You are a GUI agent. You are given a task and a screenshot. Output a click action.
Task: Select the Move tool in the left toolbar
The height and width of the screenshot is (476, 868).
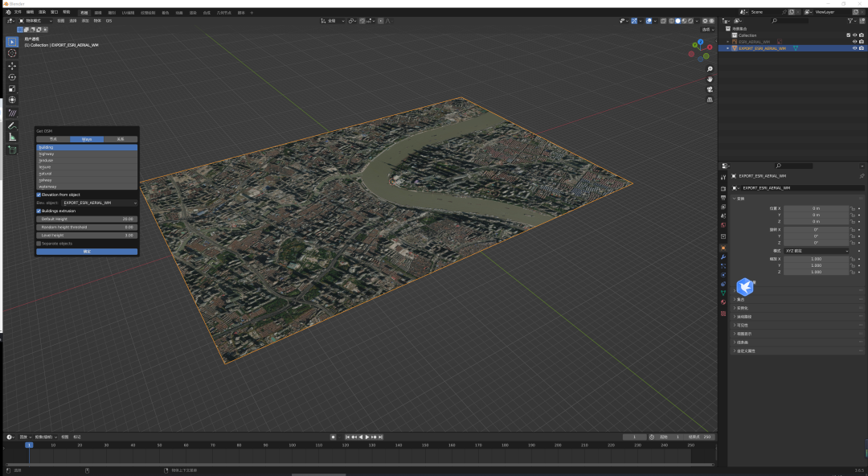point(12,66)
